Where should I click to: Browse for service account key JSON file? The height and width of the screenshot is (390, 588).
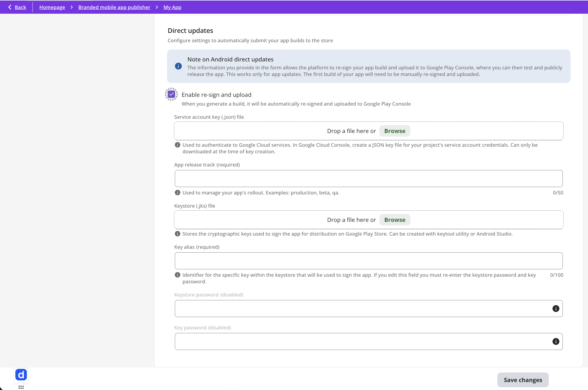[x=395, y=131]
